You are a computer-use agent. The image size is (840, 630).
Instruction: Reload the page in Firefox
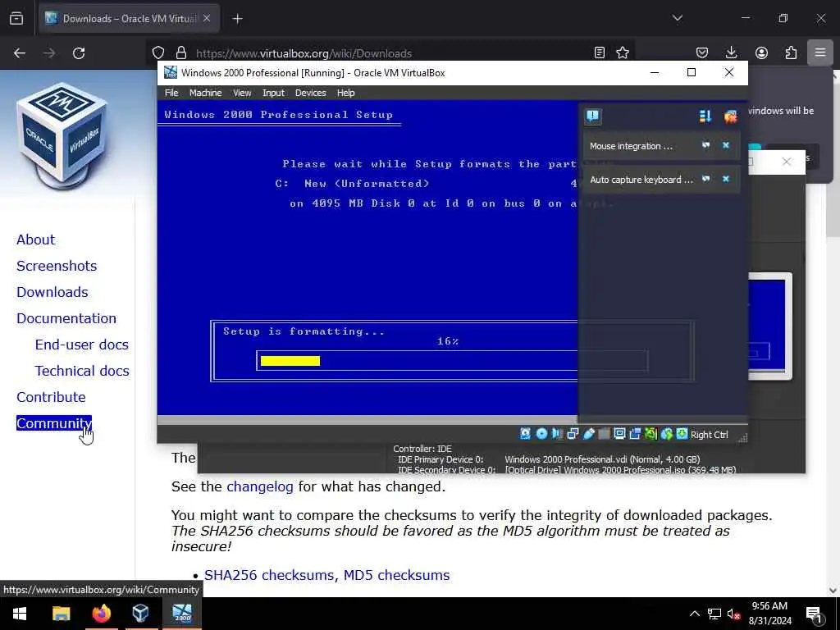(79, 52)
